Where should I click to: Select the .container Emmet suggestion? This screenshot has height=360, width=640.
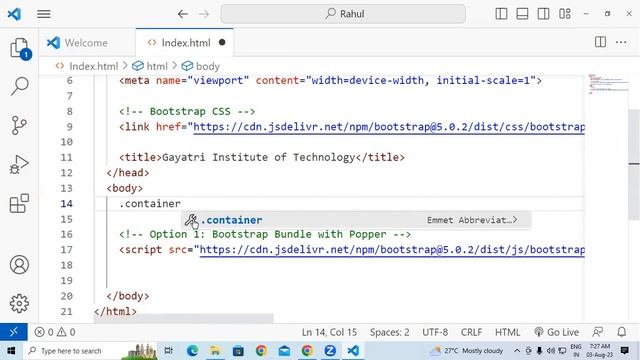pyautogui.click(x=356, y=220)
